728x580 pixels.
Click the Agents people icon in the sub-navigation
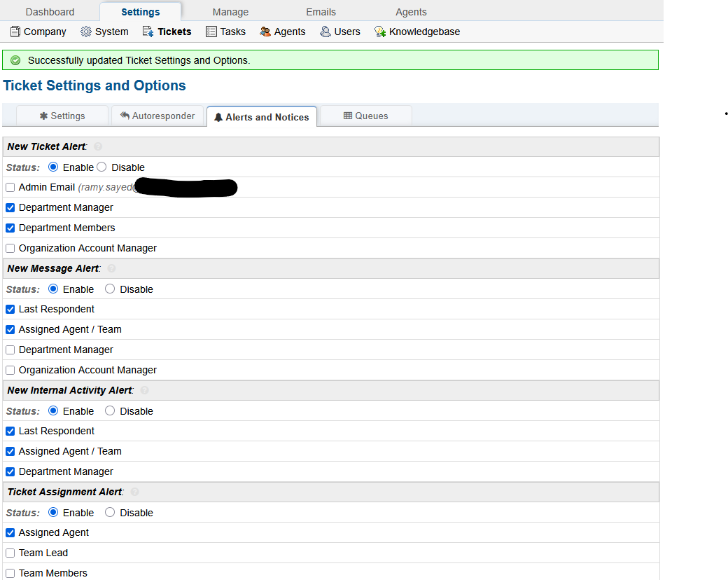(265, 32)
